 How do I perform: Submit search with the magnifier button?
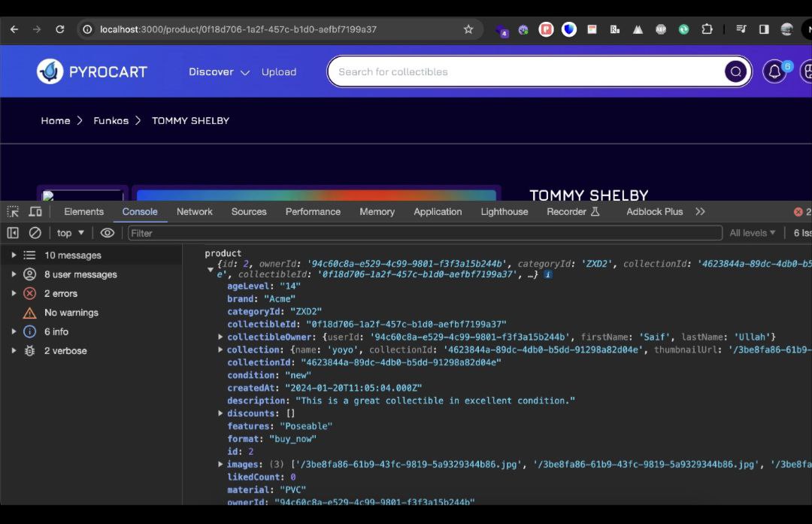(x=736, y=71)
